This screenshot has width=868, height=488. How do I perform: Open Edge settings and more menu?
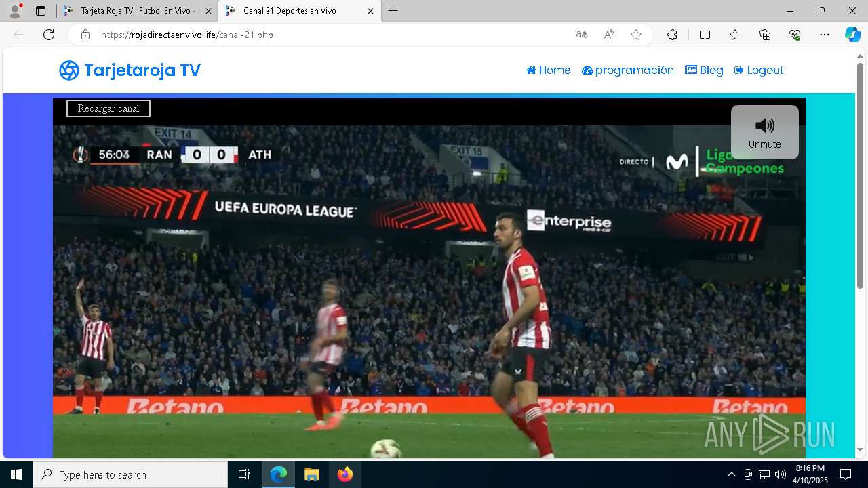click(825, 35)
